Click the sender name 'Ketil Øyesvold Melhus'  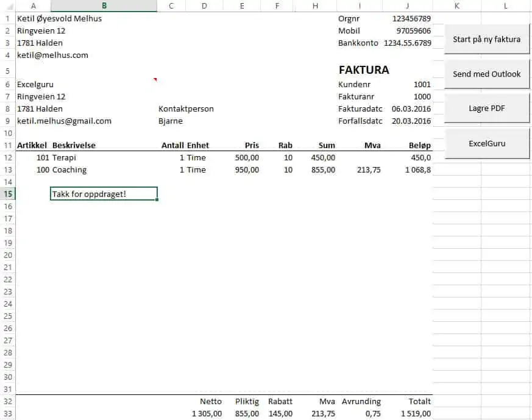(x=59, y=19)
